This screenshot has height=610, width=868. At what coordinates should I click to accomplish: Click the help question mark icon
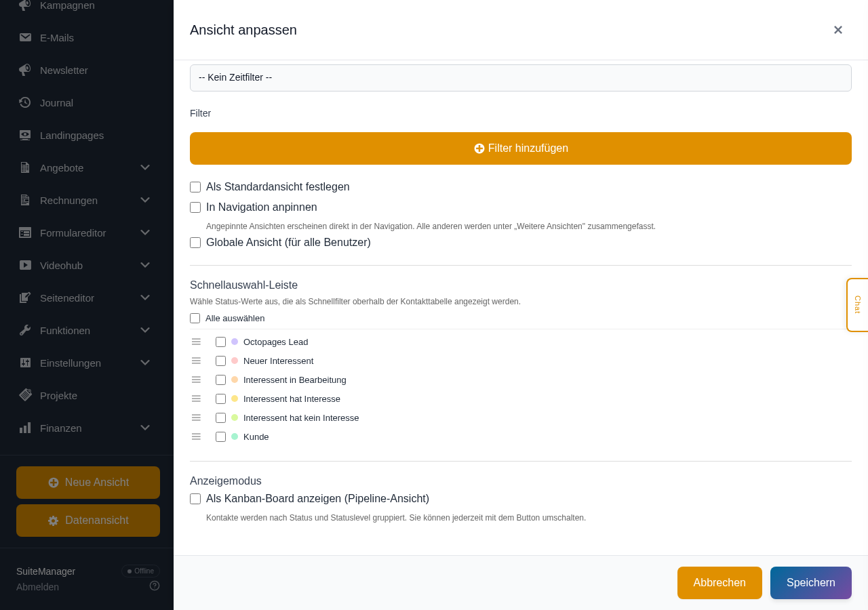click(155, 586)
